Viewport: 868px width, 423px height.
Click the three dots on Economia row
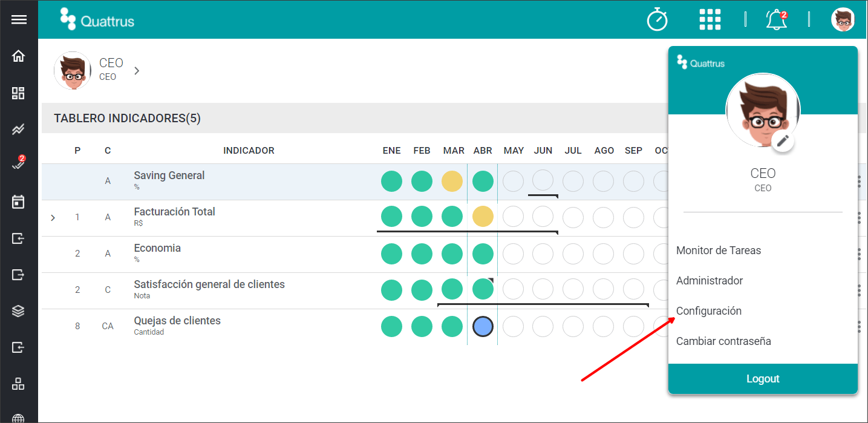859,254
